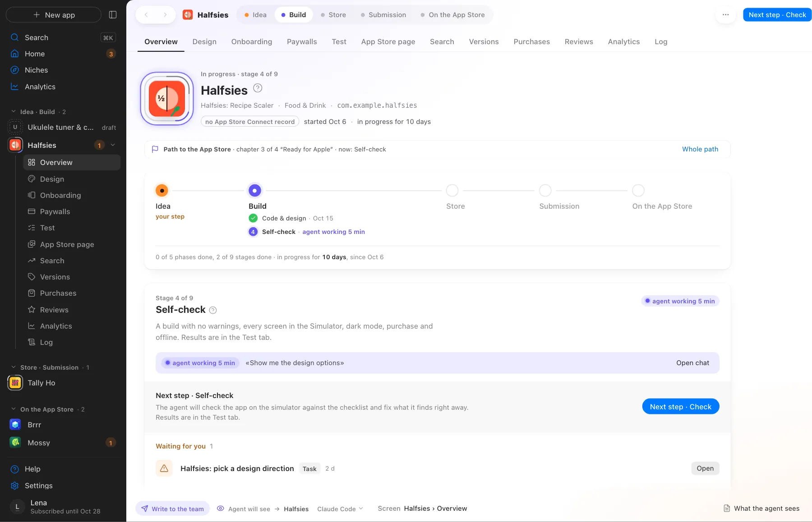This screenshot has width=812, height=522.
Task: Open the three-dots more options menu
Action: pyautogui.click(x=725, y=15)
